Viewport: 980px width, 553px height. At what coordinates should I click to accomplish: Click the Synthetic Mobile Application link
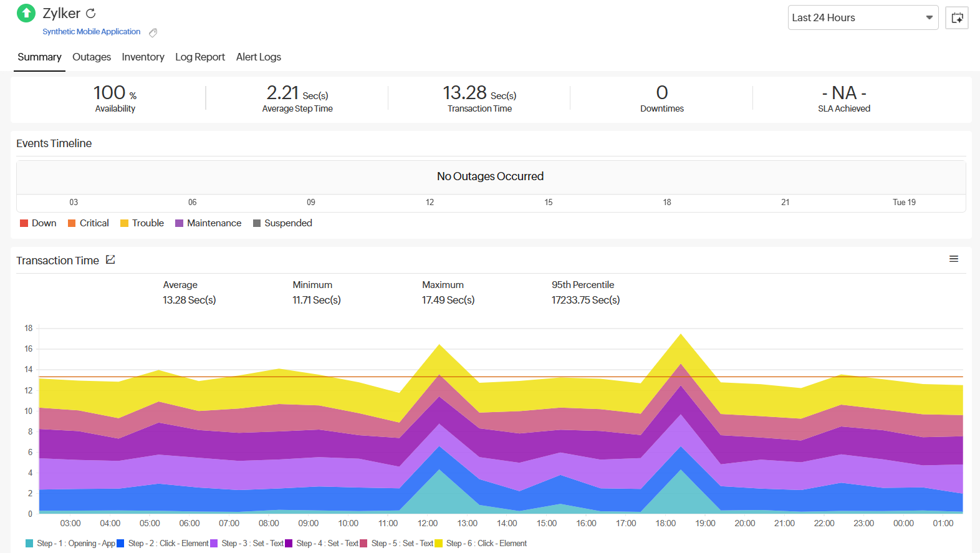tap(91, 32)
